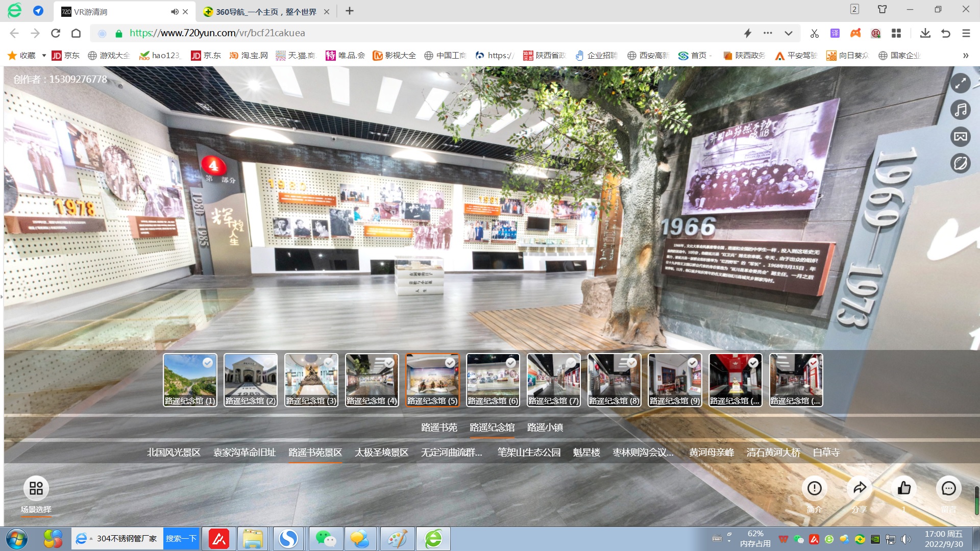Close the 360导航 browser tab
Screen dimensions: 980x551
pos(327,11)
